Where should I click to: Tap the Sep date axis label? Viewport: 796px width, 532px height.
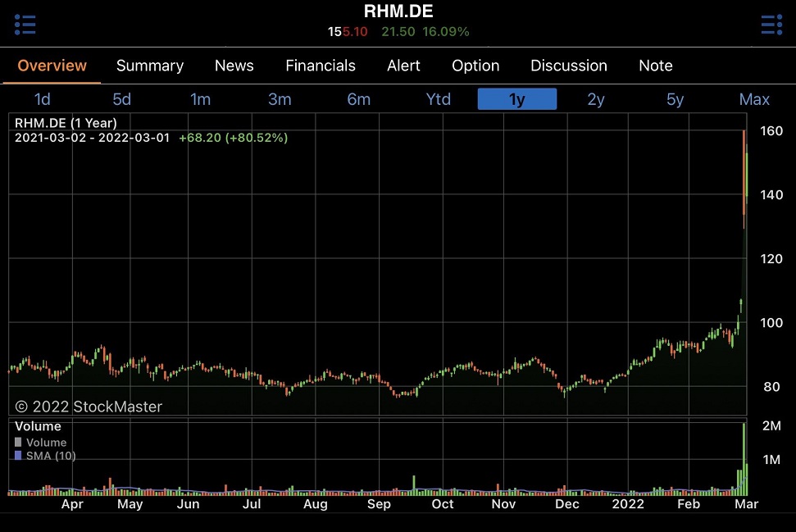(379, 504)
